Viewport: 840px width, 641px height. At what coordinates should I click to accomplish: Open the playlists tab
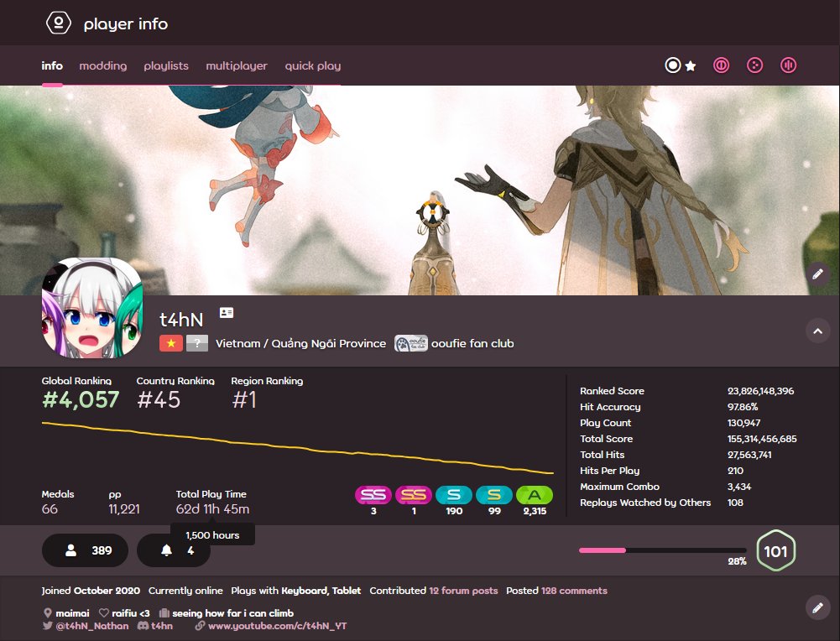tap(166, 65)
